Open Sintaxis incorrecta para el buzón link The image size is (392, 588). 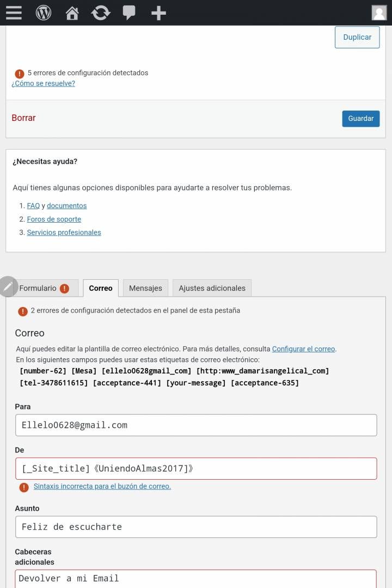102,486
